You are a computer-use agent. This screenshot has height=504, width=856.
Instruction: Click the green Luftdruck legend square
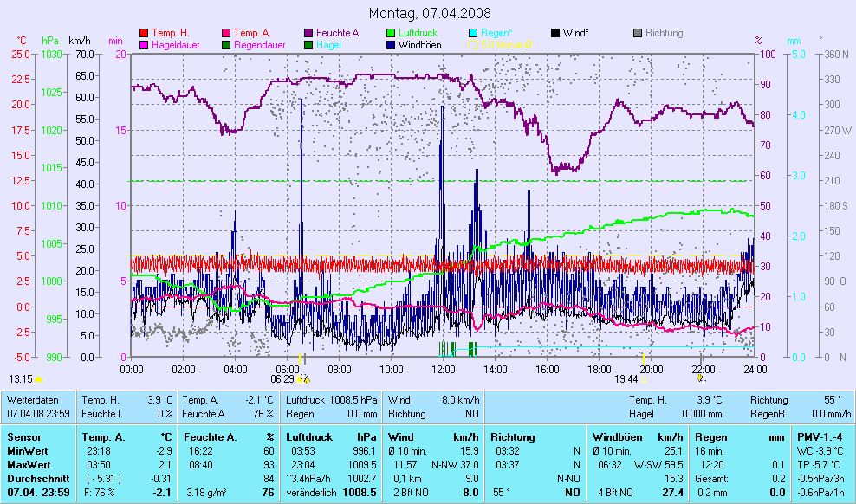pos(390,33)
